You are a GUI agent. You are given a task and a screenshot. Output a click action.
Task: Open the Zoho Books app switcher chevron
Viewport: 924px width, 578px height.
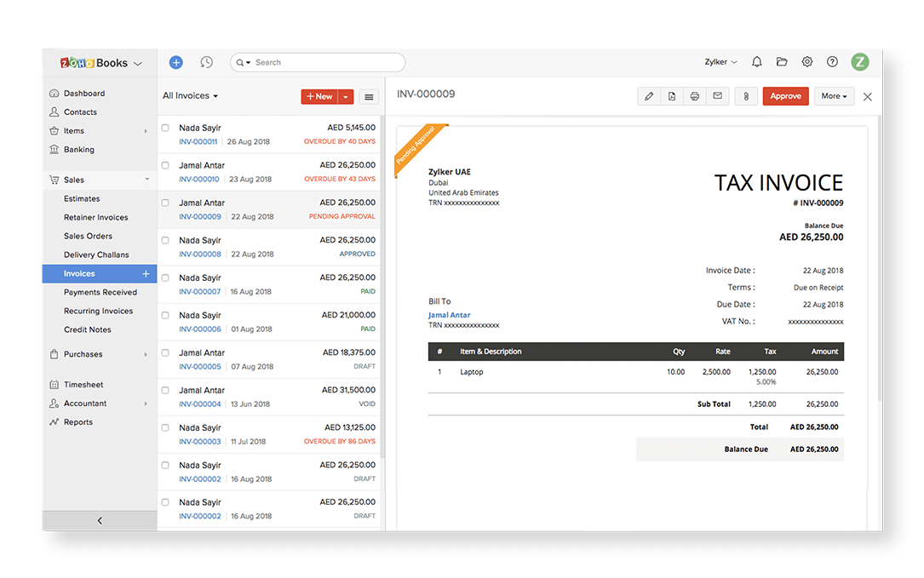pos(138,64)
